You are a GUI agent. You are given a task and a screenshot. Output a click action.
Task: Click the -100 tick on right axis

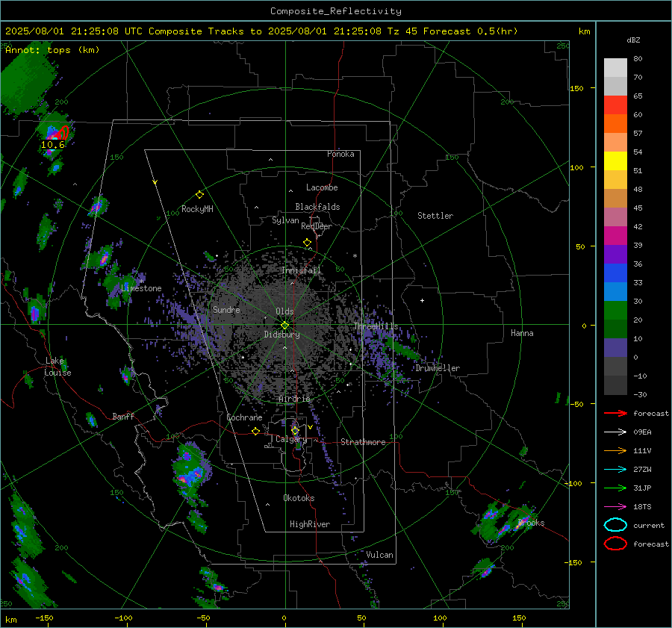tap(573, 484)
